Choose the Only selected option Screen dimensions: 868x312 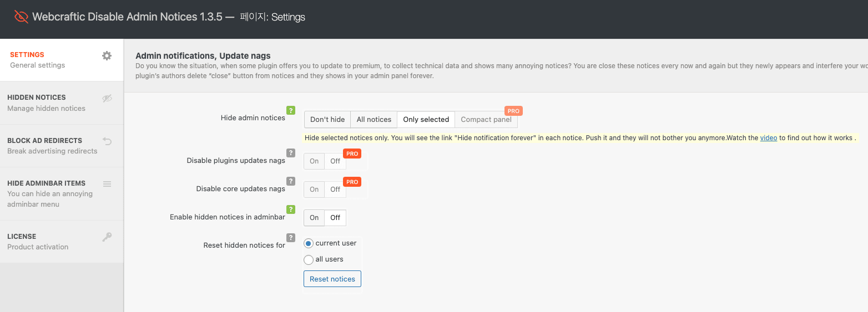tap(426, 119)
